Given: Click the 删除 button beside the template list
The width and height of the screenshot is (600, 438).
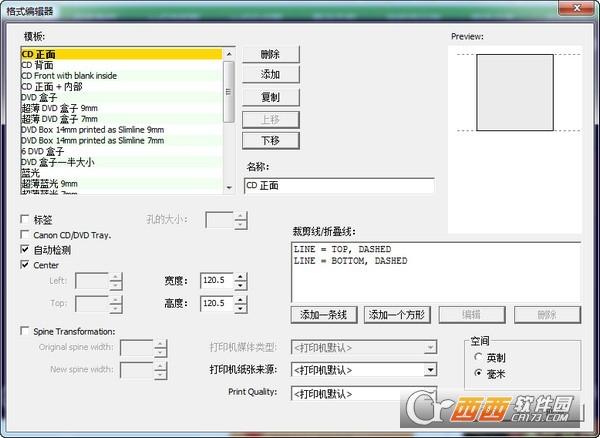Looking at the screenshot, I should click(271, 54).
